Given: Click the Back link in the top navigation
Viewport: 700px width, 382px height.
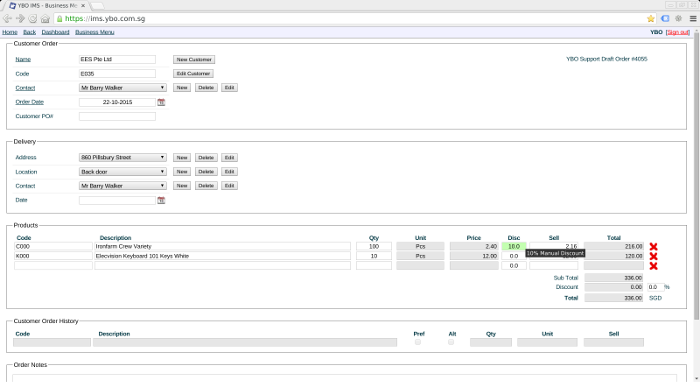Looking at the screenshot, I should (x=29, y=32).
